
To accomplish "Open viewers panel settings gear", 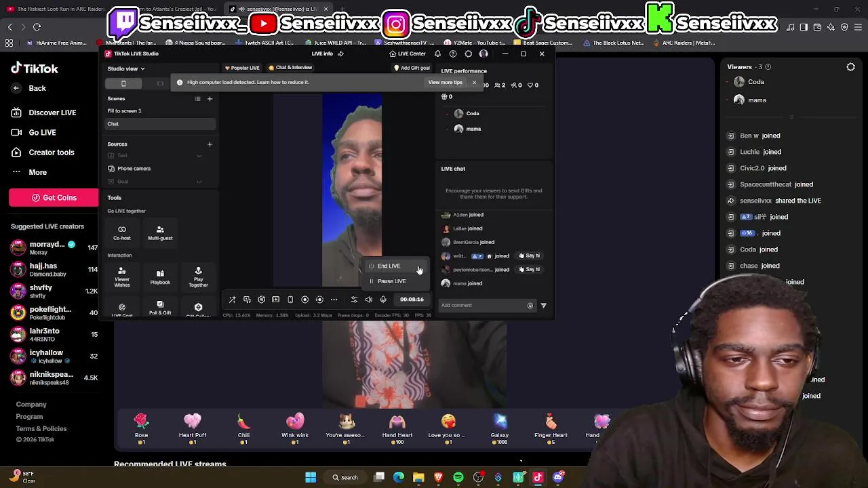I will pyautogui.click(x=851, y=67).
